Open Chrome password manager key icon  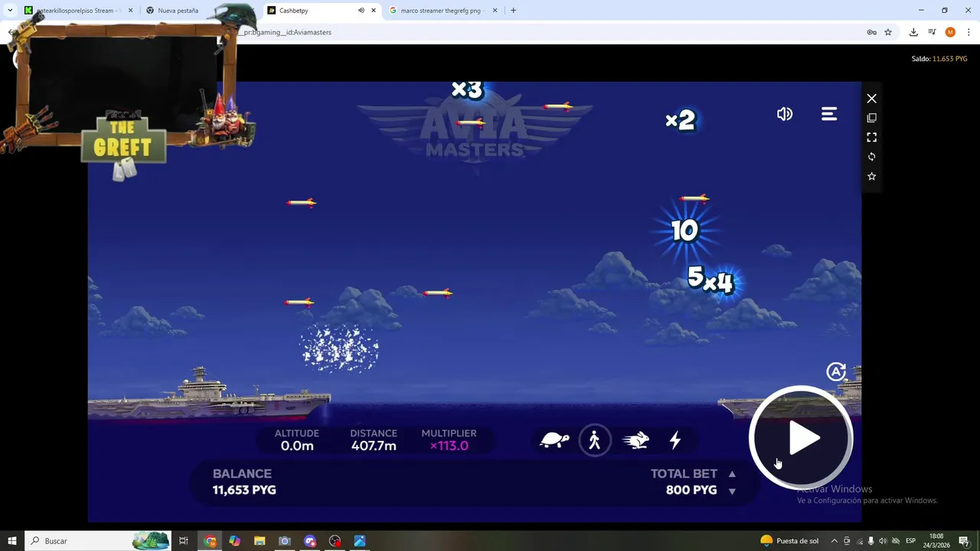tap(871, 32)
